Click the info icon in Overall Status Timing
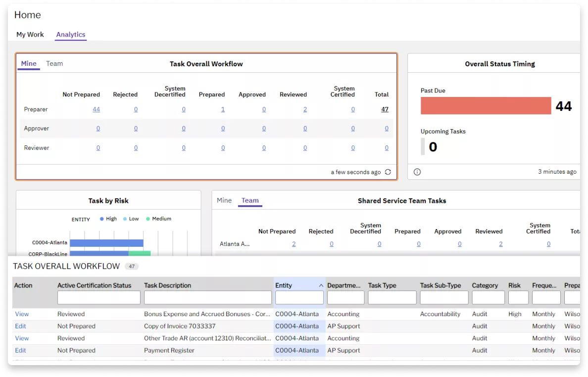The image size is (588, 377). point(417,172)
